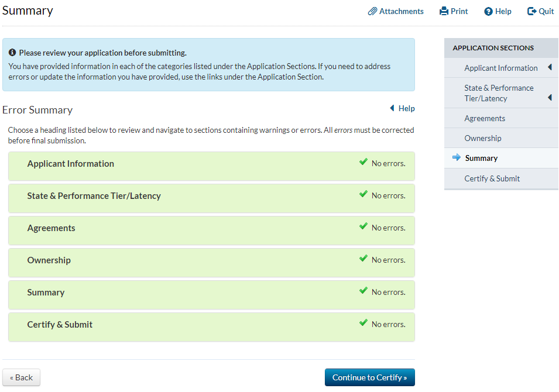The height and width of the screenshot is (392, 559).
Task: Click the info icon in the blue notice
Action: click(12, 53)
